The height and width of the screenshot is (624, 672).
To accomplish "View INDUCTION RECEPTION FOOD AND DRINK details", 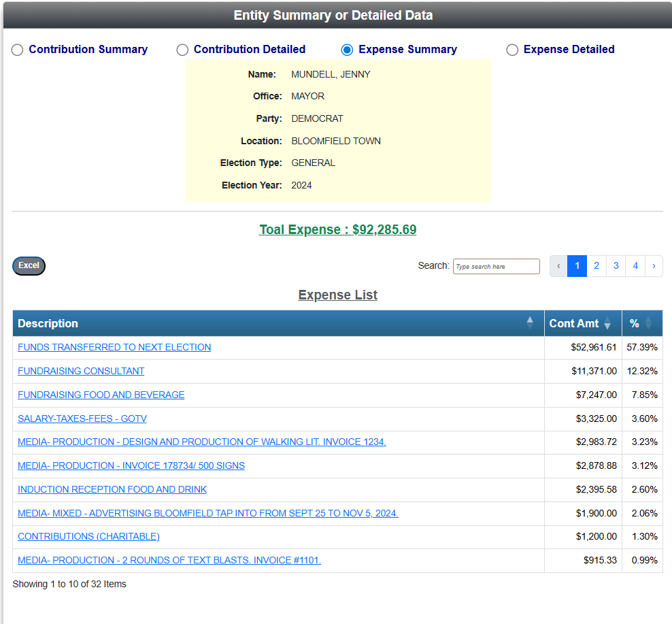I will pos(112,489).
